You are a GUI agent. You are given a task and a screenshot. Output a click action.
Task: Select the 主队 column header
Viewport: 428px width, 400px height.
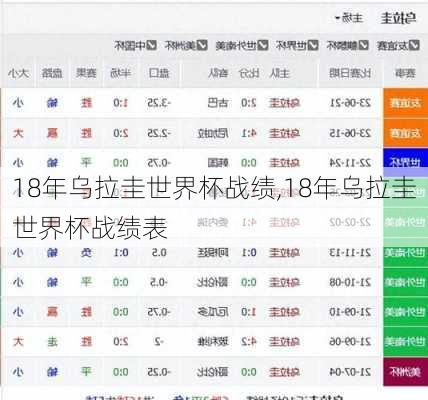pos(279,73)
